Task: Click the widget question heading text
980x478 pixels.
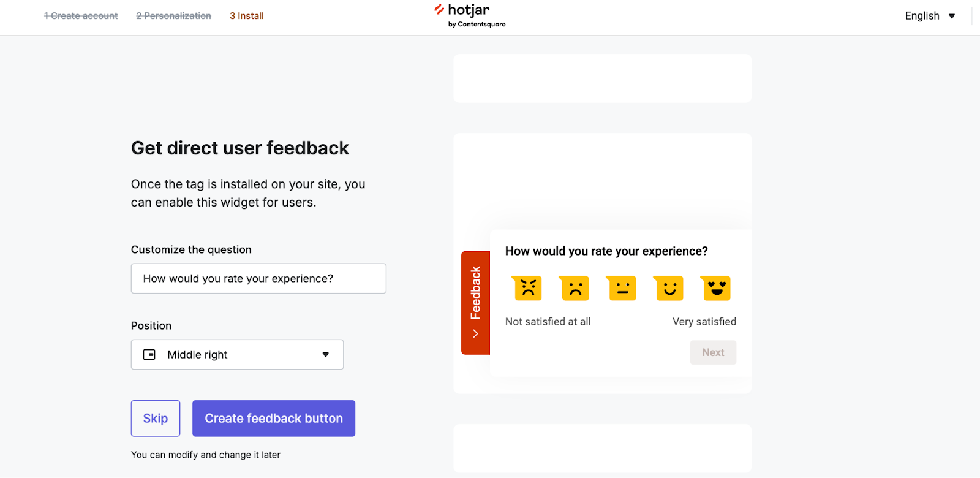Action: click(606, 251)
